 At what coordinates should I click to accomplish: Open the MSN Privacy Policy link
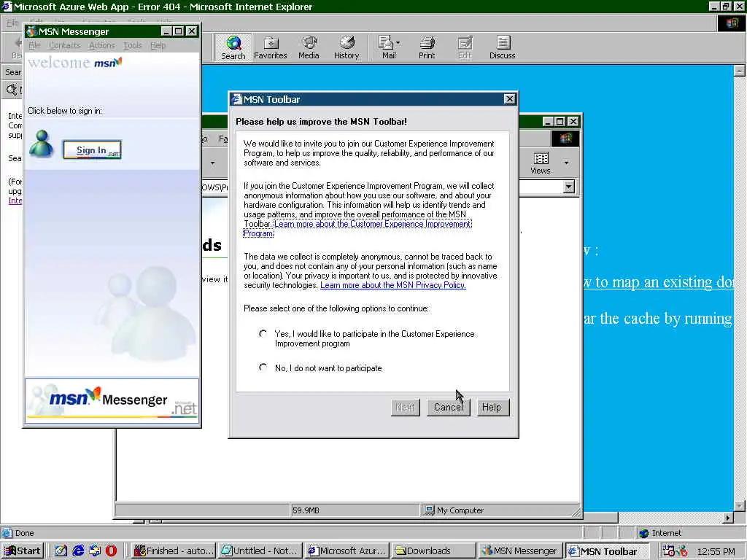point(393,285)
